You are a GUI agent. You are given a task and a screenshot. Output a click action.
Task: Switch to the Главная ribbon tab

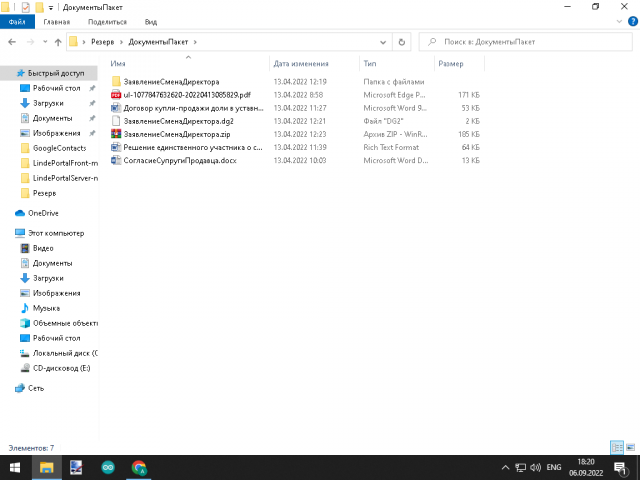(57, 22)
